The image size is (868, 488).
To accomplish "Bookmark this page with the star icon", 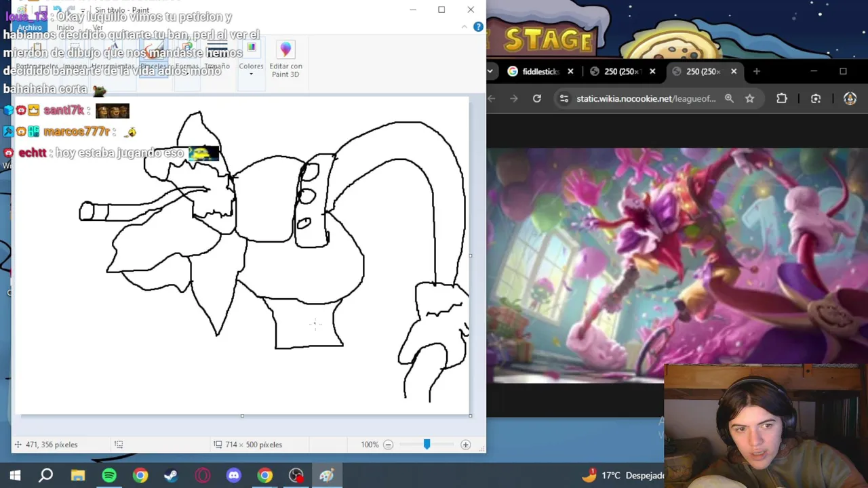I will tap(749, 98).
